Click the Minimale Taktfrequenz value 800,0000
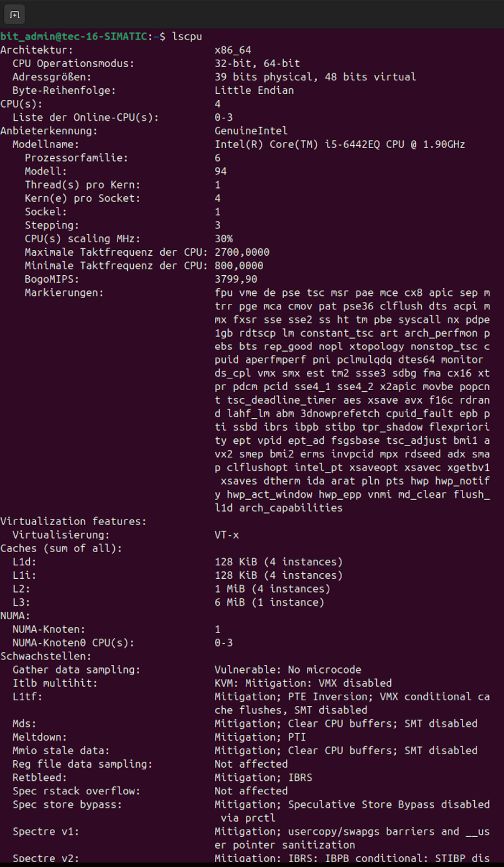The image size is (504, 867). click(x=239, y=266)
